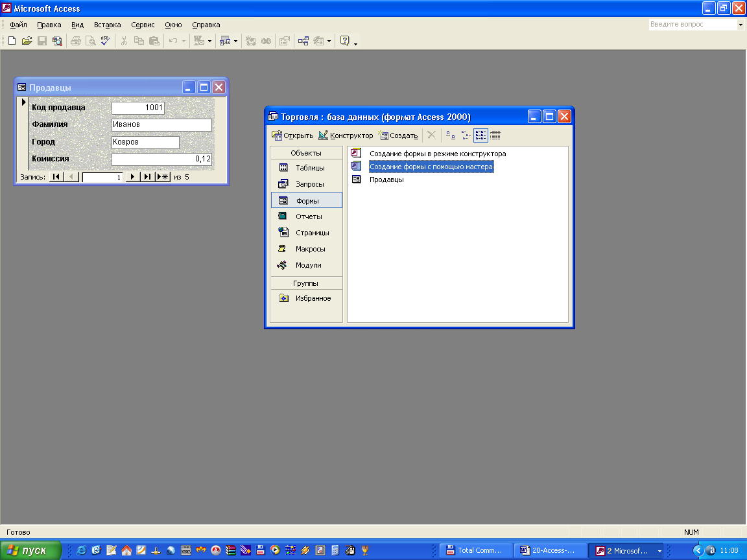The height and width of the screenshot is (560, 747).
Task: Switch to List view in database window
Action: pos(480,135)
